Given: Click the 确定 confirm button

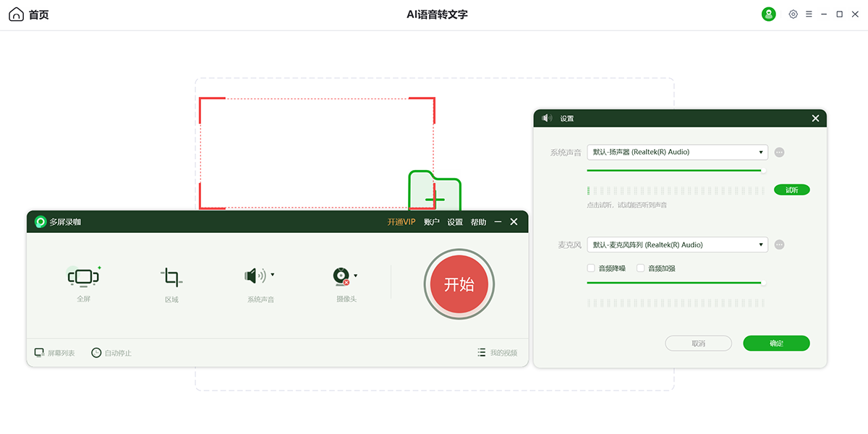Looking at the screenshot, I should click(x=776, y=344).
